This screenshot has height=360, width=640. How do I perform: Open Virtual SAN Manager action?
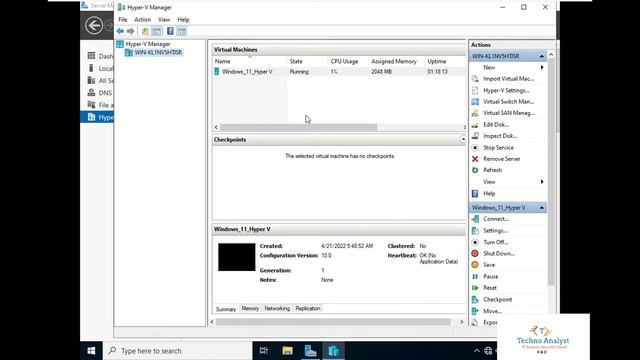click(509, 113)
